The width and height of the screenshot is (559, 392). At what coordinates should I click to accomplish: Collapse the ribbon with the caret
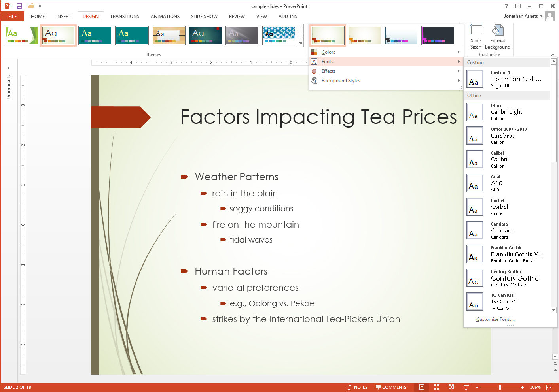tap(553, 55)
